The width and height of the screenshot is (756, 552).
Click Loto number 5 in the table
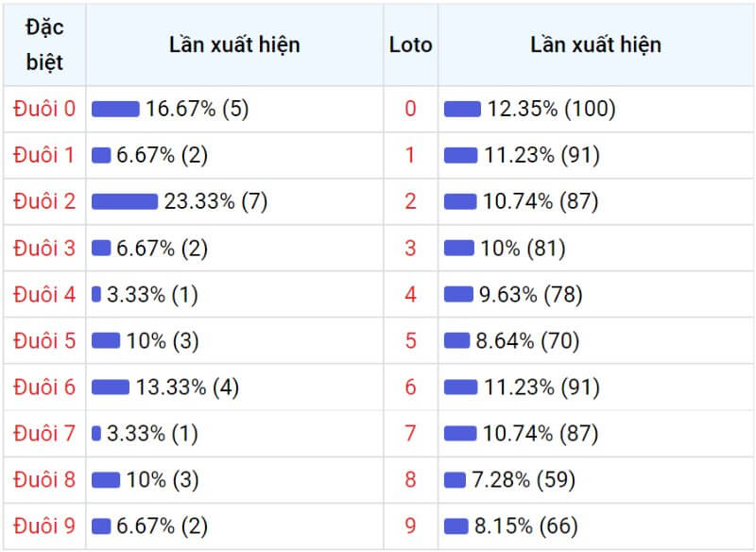pyautogui.click(x=410, y=340)
